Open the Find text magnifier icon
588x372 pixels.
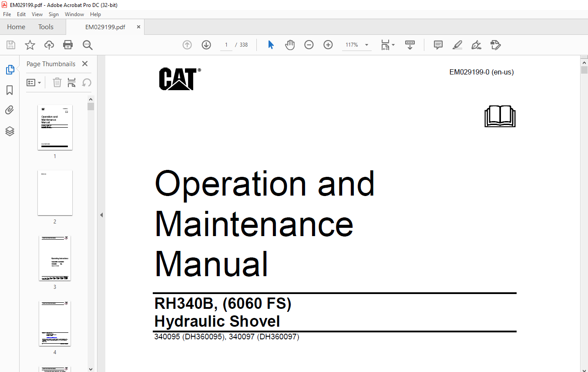coord(87,45)
